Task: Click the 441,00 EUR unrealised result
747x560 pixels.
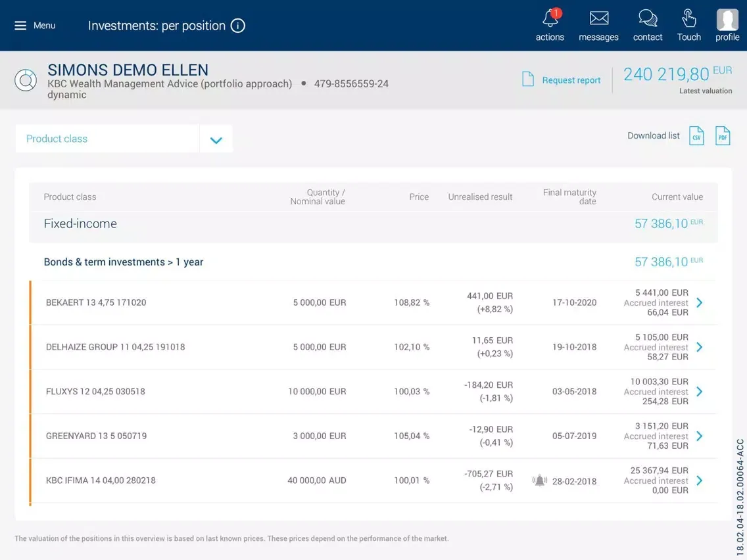Action: click(x=490, y=296)
